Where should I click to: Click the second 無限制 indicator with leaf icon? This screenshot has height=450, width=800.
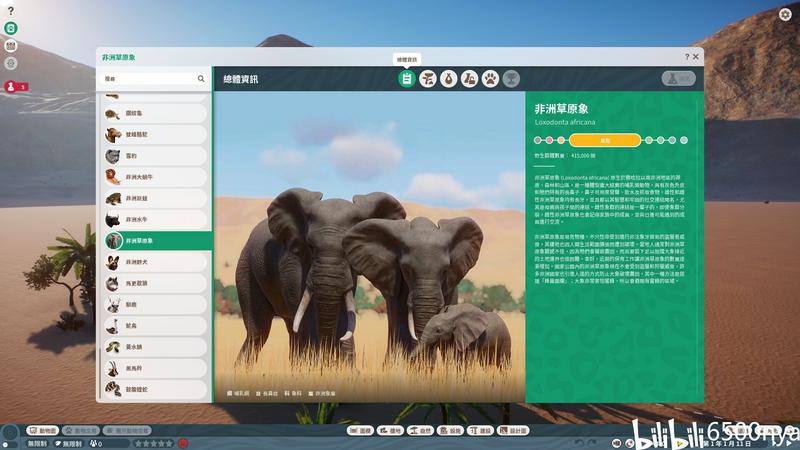(69, 444)
